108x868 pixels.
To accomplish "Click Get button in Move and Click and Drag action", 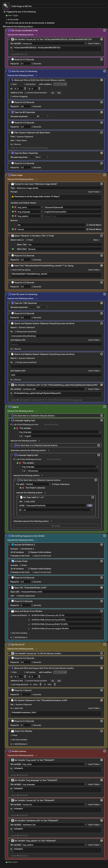I will (59, 681).
